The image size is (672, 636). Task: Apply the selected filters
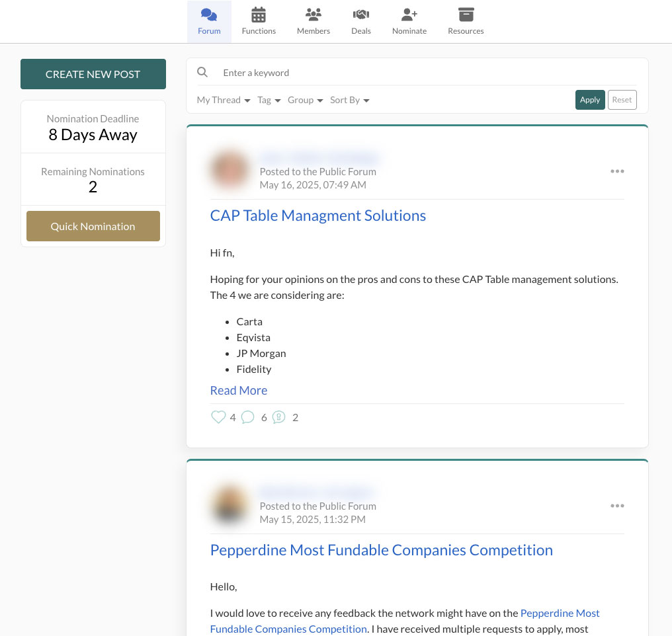tap(589, 100)
